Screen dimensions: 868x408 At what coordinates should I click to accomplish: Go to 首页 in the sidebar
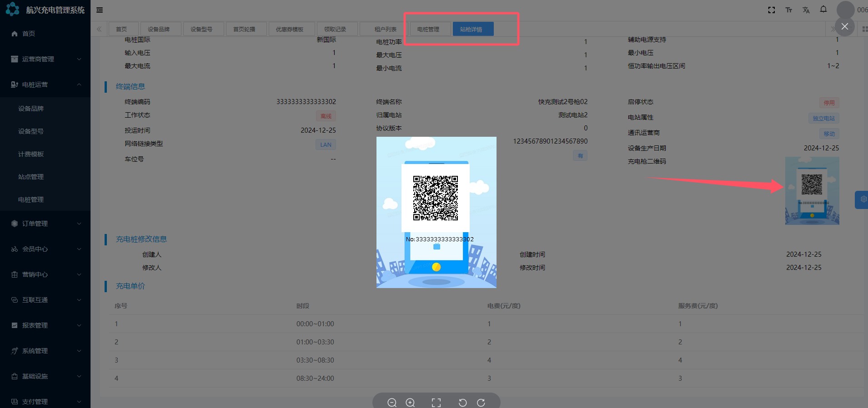(28, 34)
